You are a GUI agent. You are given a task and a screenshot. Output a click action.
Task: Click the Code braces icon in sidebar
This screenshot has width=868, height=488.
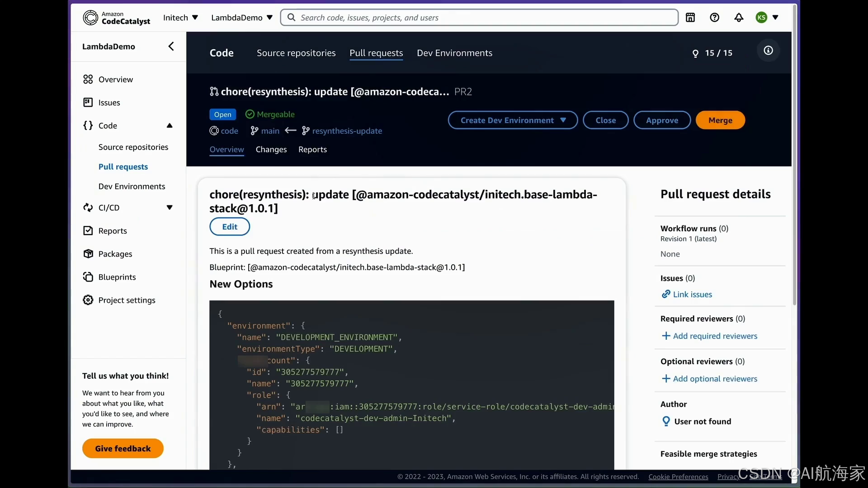click(x=88, y=126)
